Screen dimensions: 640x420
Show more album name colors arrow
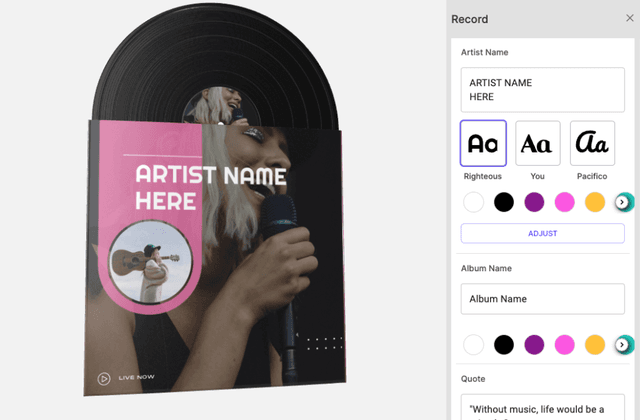click(622, 345)
